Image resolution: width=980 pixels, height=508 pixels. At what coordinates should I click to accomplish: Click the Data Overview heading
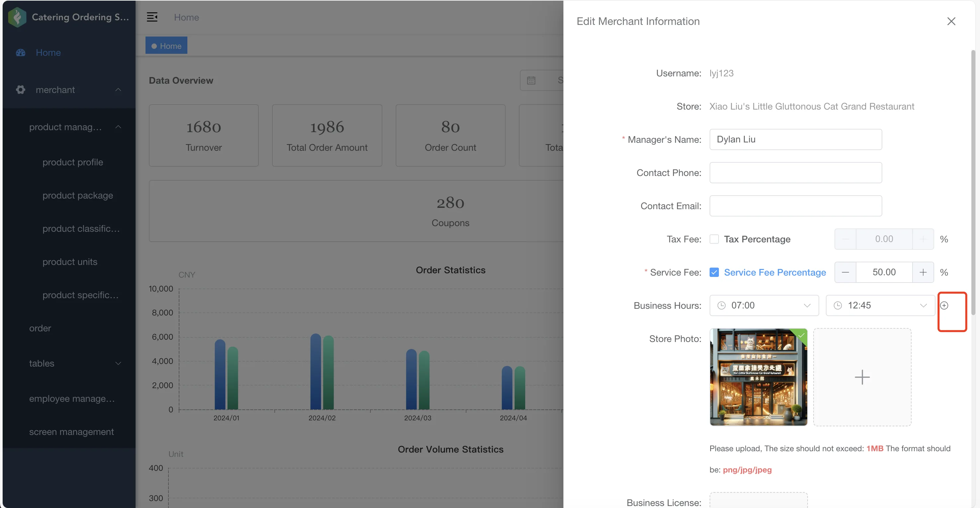click(181, 80)
